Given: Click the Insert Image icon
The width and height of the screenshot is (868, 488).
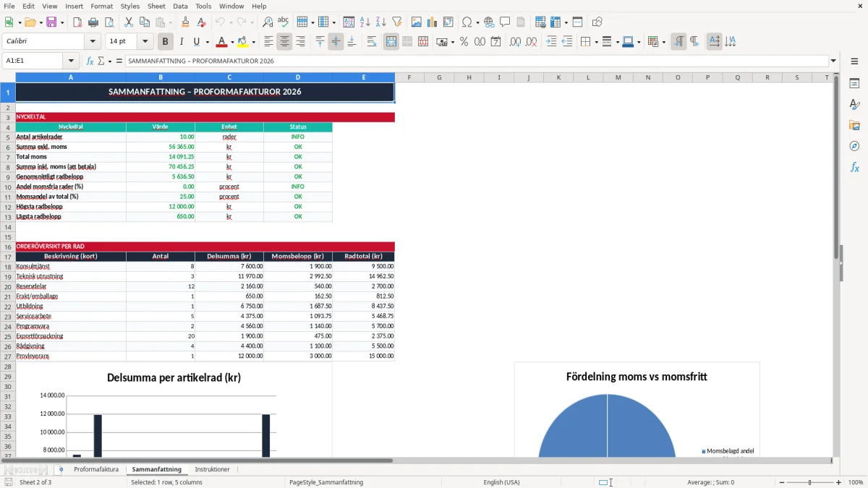Looking at the screenshot, I should (x=417, y=22).
